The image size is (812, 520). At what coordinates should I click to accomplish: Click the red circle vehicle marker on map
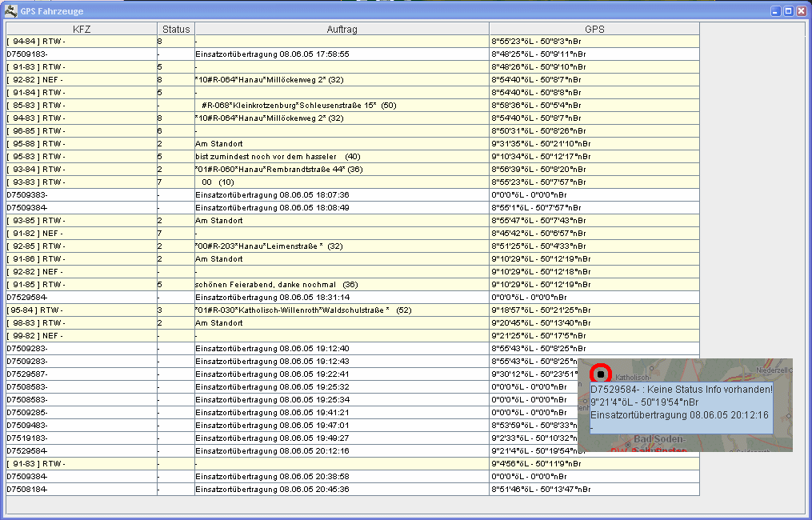(600, 374)
